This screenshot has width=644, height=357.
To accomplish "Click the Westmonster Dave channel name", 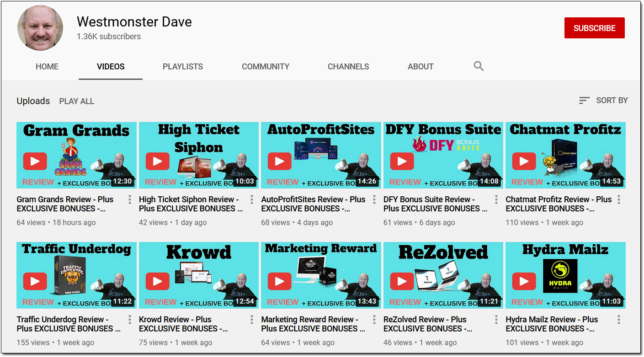I will [x=134, y=21].
